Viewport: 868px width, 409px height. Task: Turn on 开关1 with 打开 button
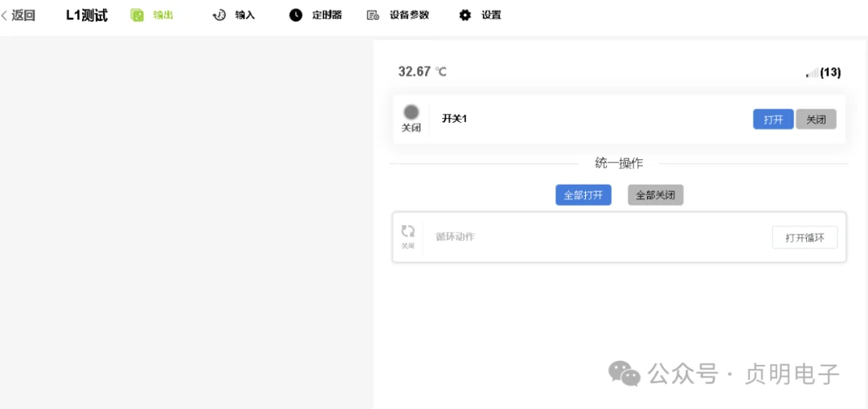(773, 120)
